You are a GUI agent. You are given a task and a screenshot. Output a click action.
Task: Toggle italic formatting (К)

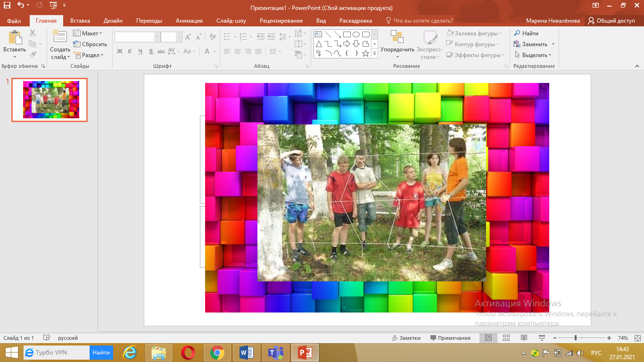pos(130,51)
